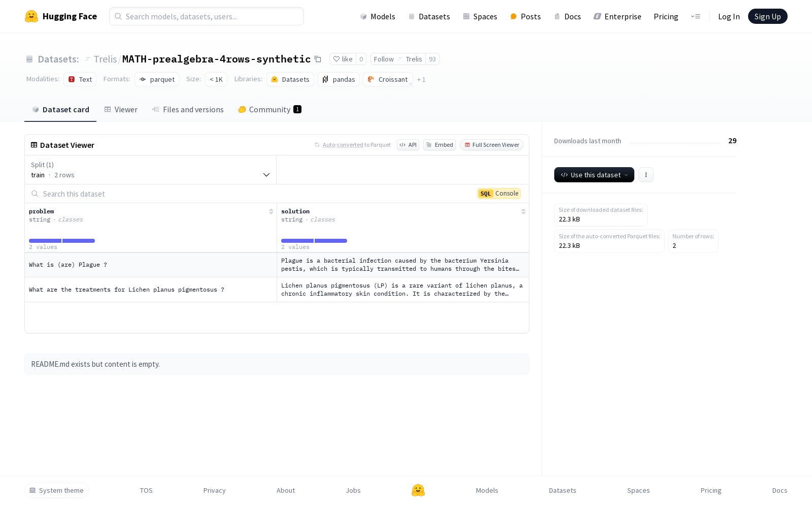Open the API button in Dataset Viewer
Image resolution: width=812 pixels, height=508 pixels.
[x=408, y=145]
